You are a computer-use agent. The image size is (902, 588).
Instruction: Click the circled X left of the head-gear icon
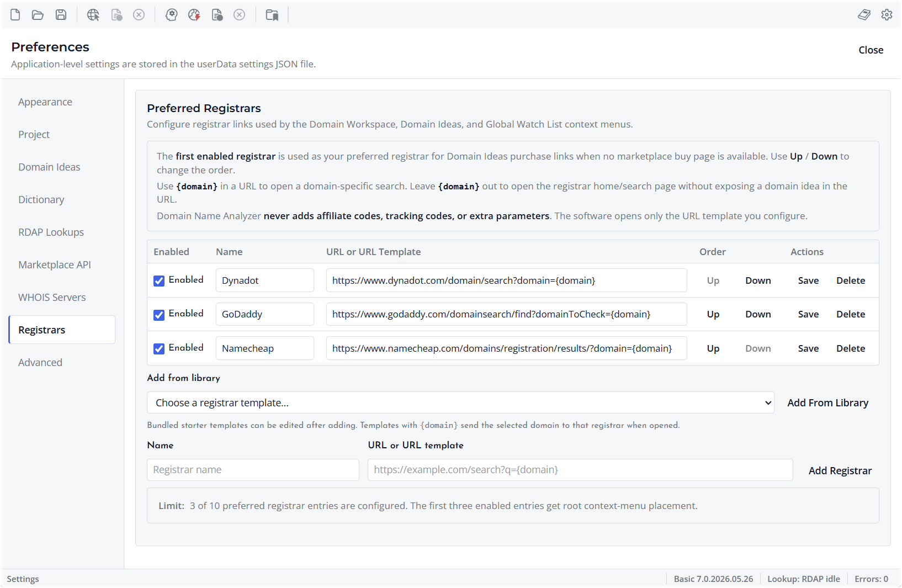(x=139, y=15)
